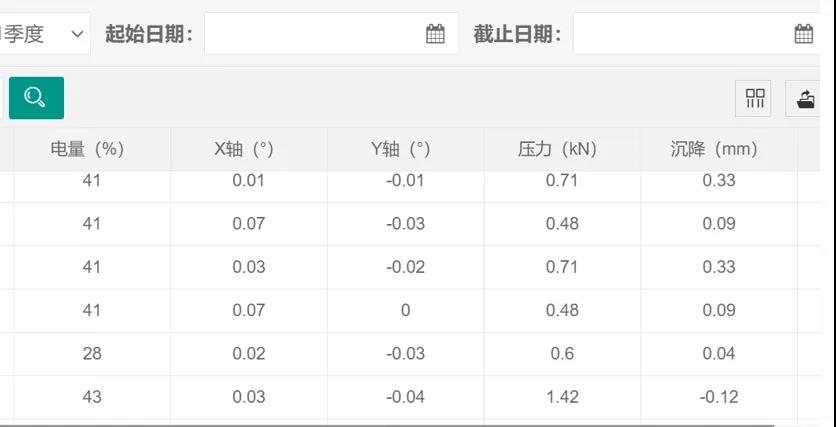The height and width of the screenshot is (427, 836).
Task: Select the battery cell showing 28
Action: click(x=92, y=354)
